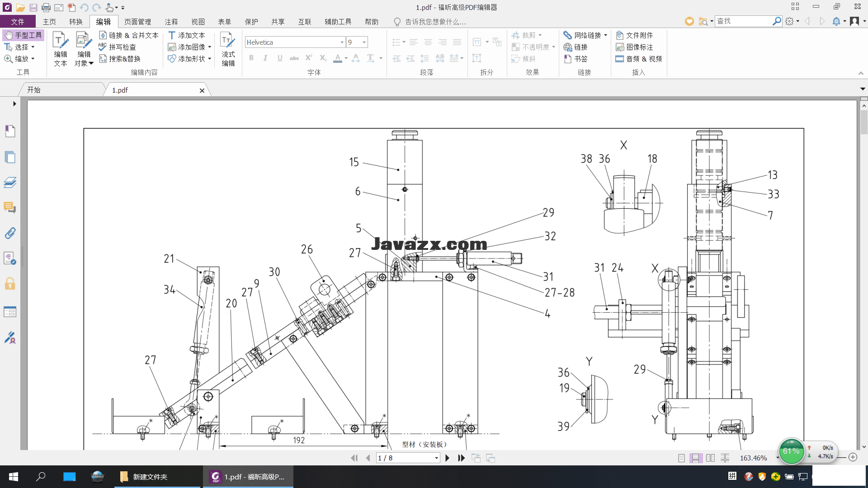
Task: Click the Print icon in quick access toolbar
Action: (46, 8)
